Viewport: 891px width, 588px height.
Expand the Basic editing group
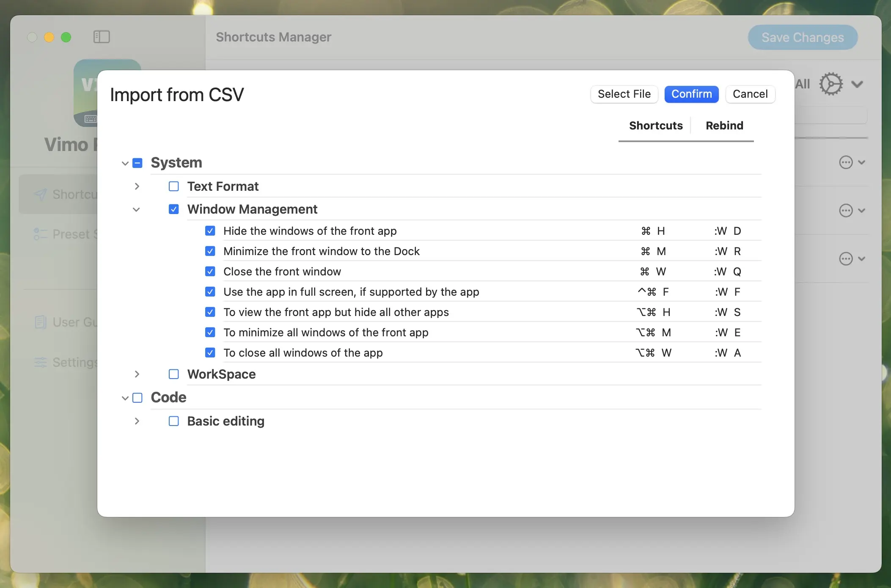137,421
